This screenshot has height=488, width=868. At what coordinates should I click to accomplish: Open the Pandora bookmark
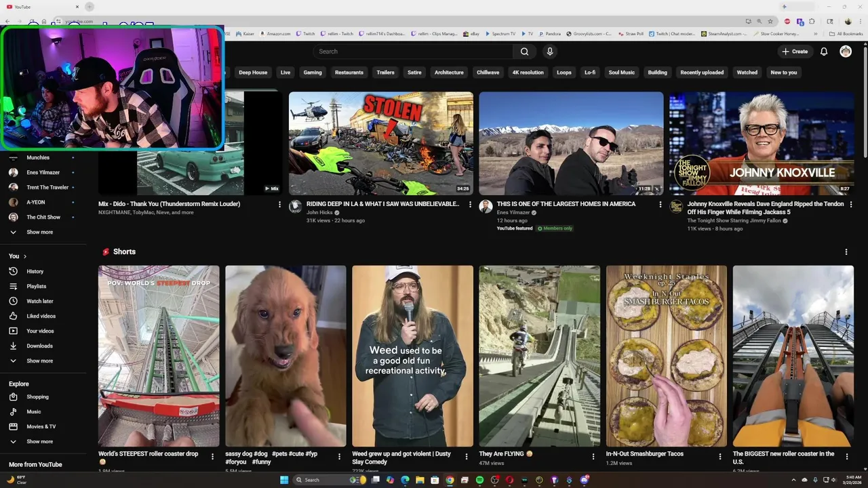(x=549, y=33)
